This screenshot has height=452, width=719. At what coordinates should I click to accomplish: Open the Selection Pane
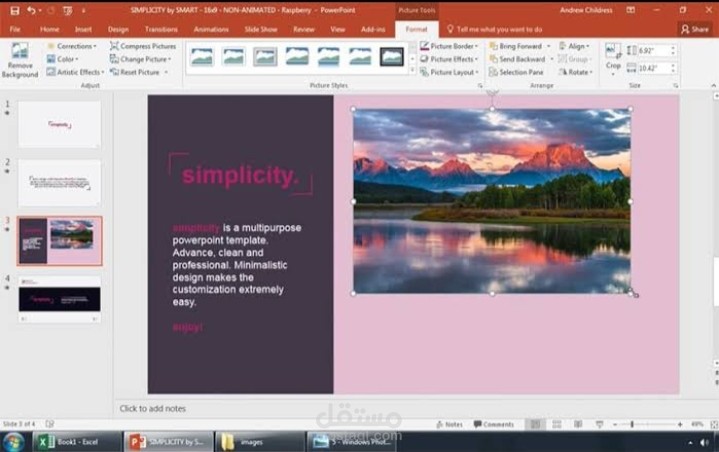pyautogui.click(x=516, y=72)
